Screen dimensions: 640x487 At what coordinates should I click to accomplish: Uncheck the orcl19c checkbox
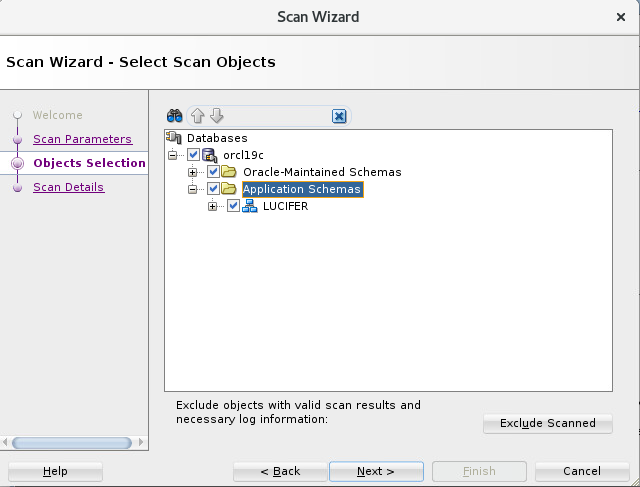(x=193, y=155)
